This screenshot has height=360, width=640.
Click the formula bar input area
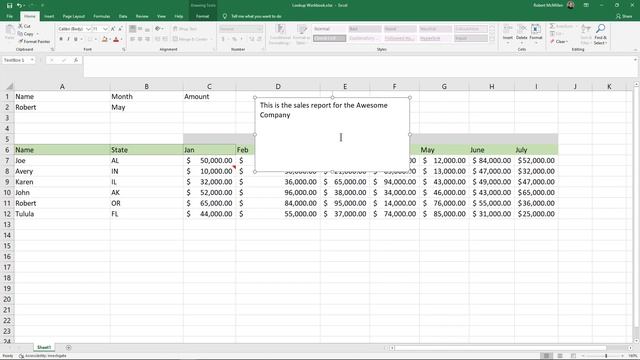tap(359, 66)
